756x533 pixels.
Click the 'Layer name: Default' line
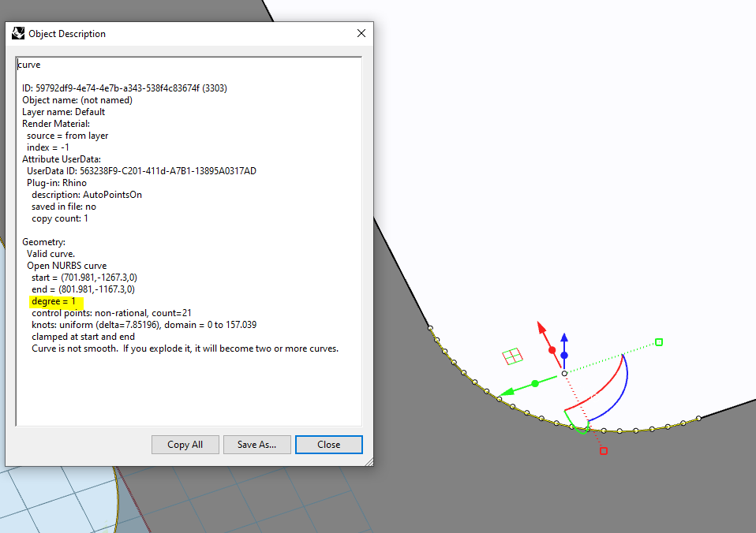coord(64,112)
